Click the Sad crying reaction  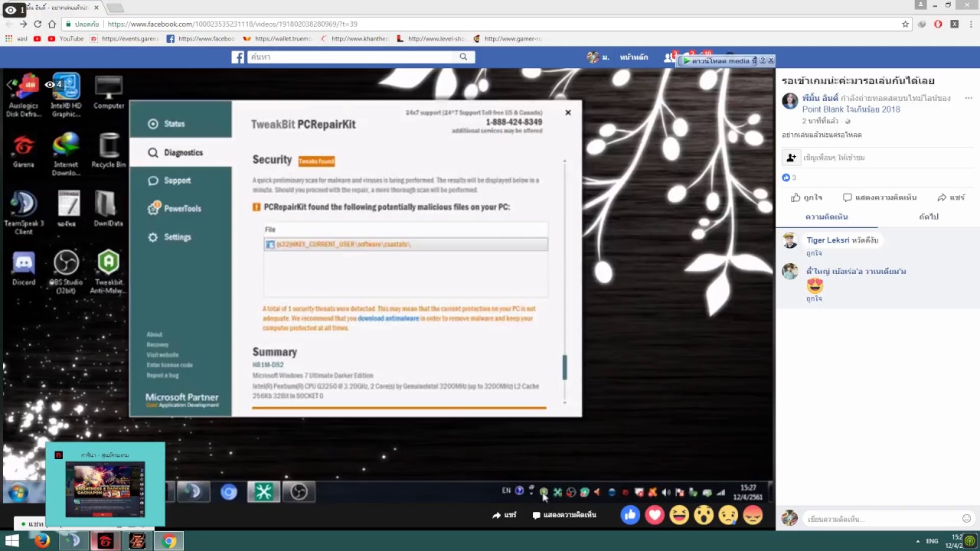click(x=728, y=515)
